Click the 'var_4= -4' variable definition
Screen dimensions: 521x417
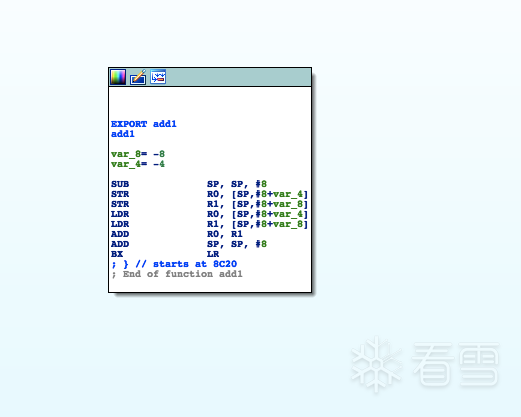tap(138, 164)
